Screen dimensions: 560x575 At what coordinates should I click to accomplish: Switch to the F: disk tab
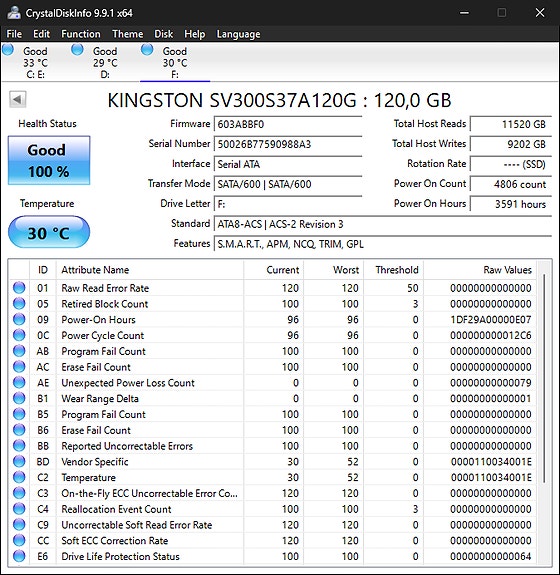click(175, 62)
